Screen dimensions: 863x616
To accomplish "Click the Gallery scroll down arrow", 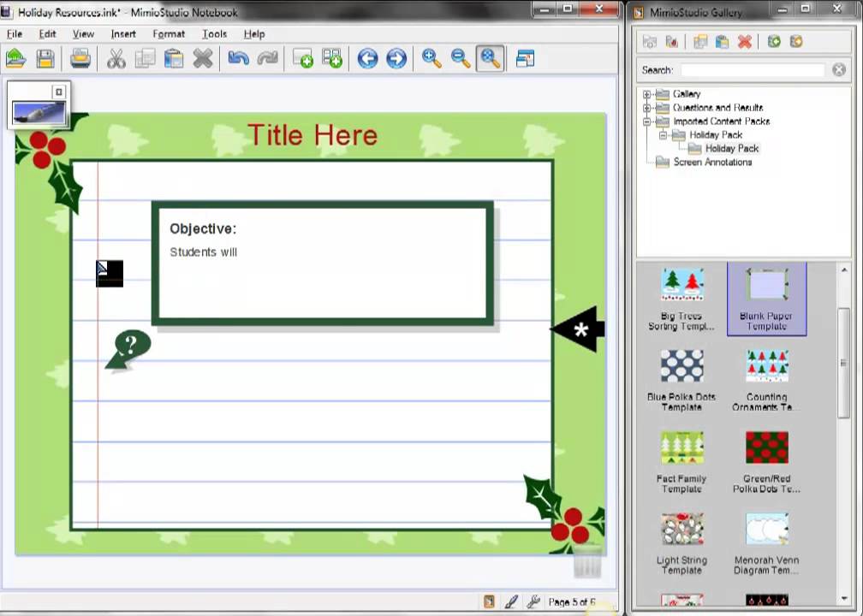I will 844,599.
